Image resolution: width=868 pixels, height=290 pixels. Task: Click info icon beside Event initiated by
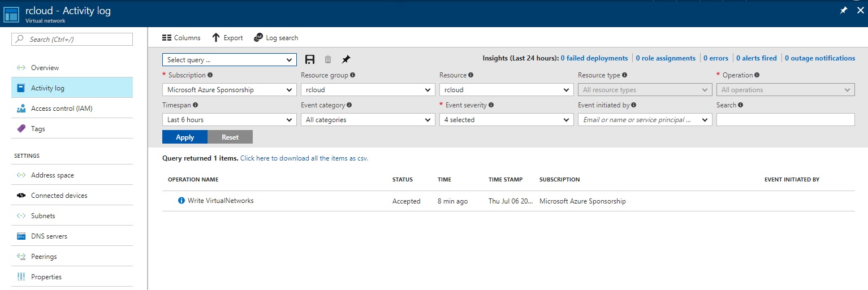634,105
